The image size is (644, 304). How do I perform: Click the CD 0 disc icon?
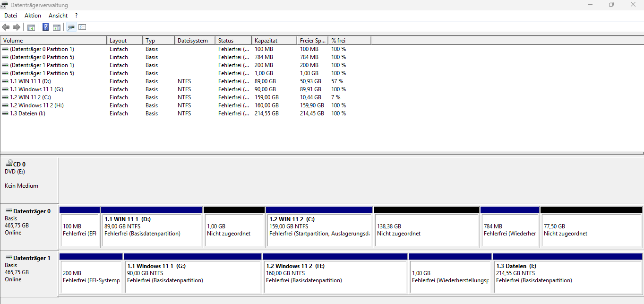coord(9,163)
